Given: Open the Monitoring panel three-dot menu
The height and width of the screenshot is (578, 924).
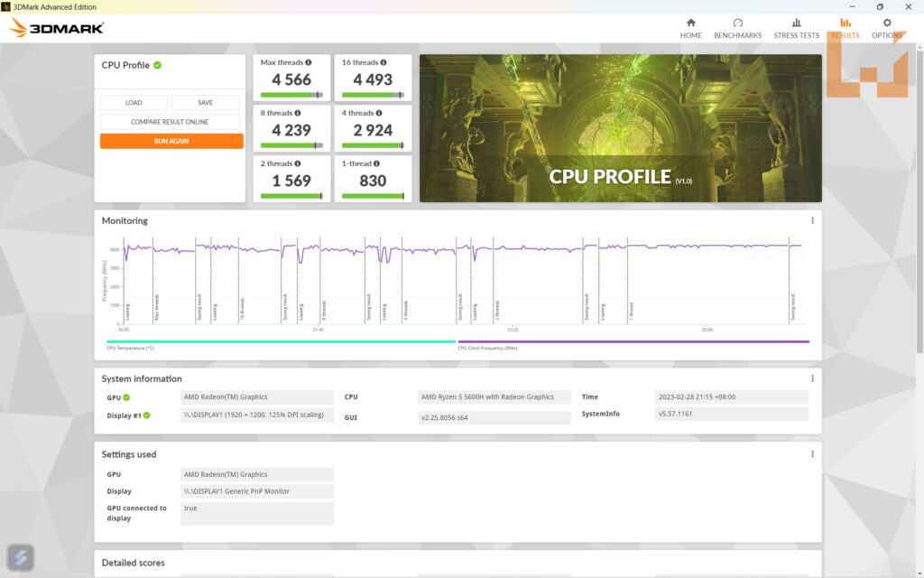Looking at the screenshot, I should click(x=812, y=220).
